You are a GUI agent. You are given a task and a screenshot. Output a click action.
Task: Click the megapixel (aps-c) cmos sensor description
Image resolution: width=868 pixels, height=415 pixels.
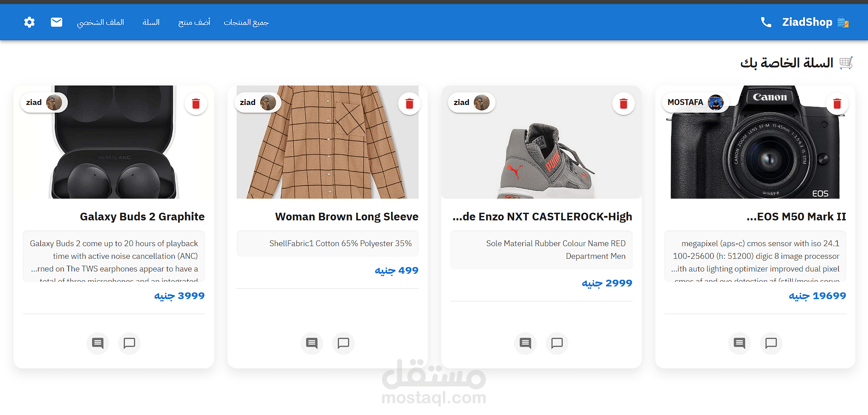pyautogui.click(x=755, y=256)
